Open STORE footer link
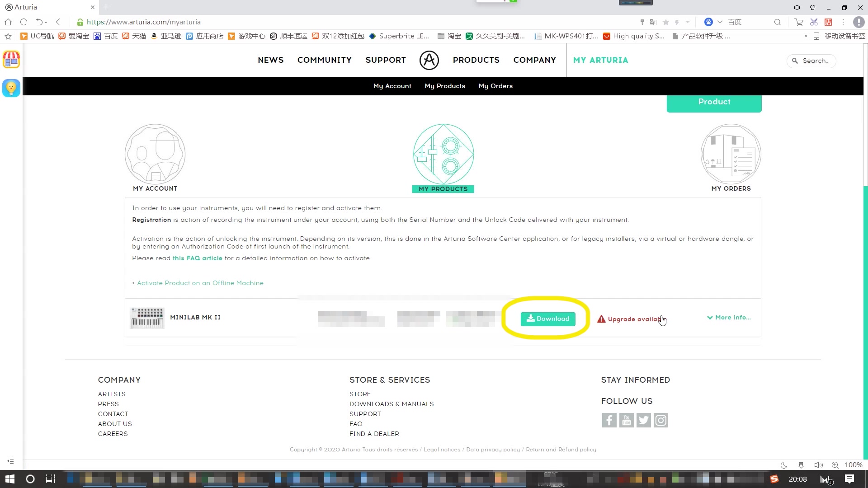This screenshot has height=488, width=868. click(x=360, y=394)
